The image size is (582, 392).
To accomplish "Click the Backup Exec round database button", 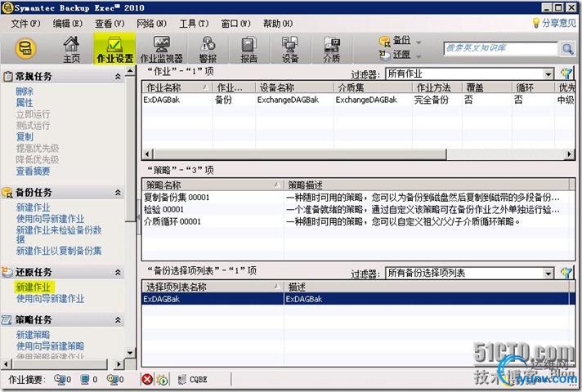I will (25, 48).
